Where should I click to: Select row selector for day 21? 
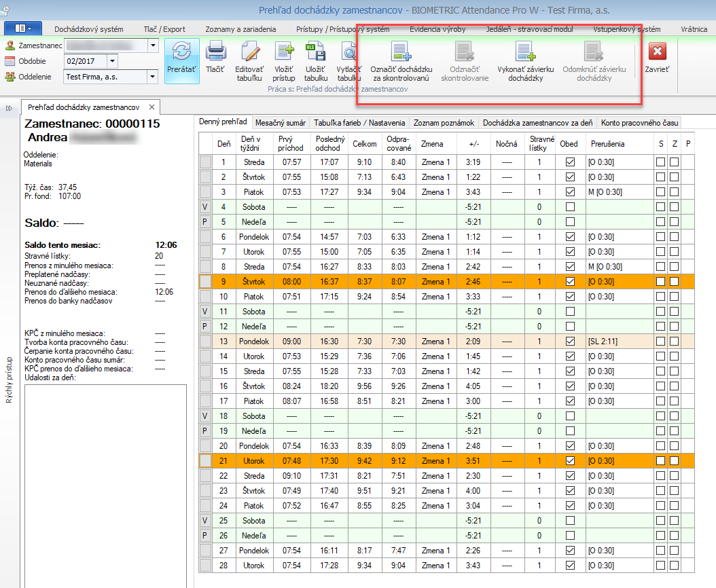point(205,461)
